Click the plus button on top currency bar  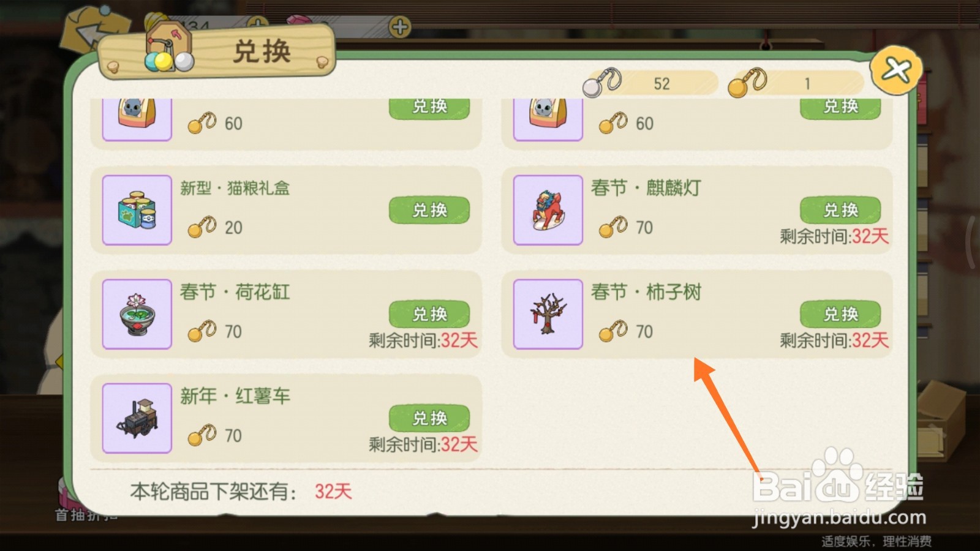pos(400,27)
